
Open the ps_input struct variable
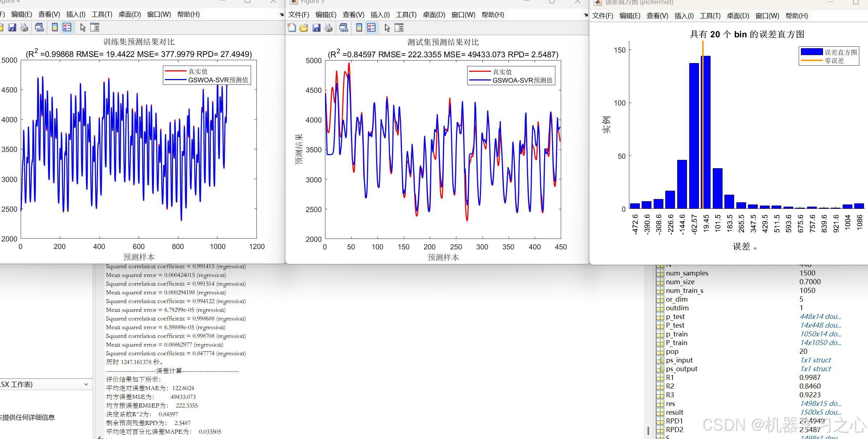pos(679,360)
